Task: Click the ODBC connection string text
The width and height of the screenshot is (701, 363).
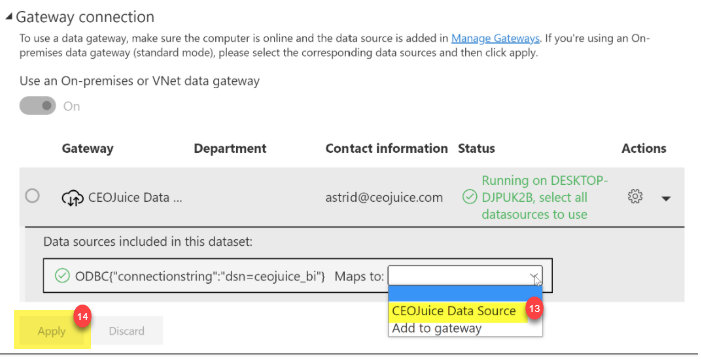Action: 200,276
